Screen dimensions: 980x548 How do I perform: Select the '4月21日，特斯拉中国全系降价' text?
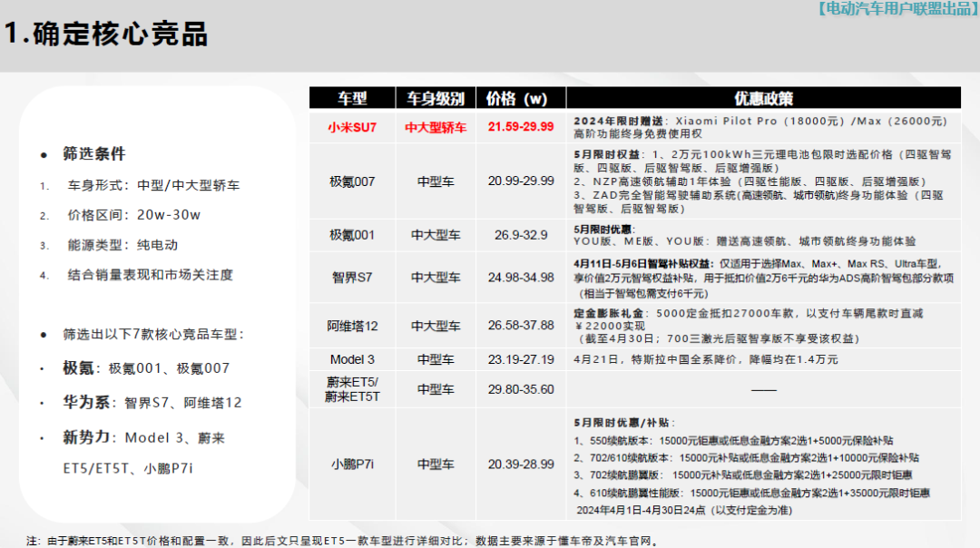pos(706,359)
